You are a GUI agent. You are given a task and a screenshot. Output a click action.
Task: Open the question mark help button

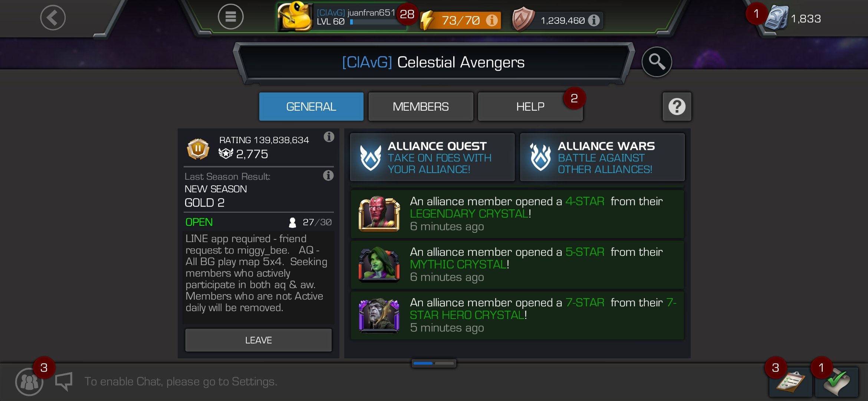[677, 107]
